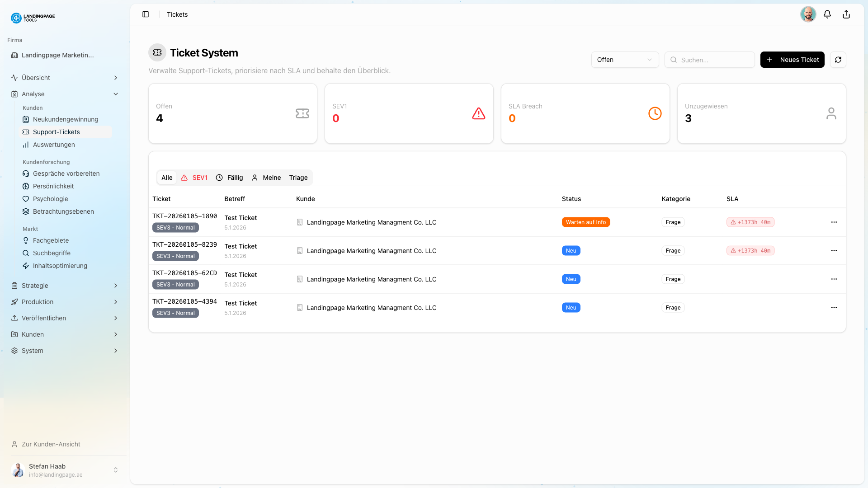Open Auswertungen via the bar chart icon
Image resolution: width=868 pixels, height=488 pixels.
(26, 145)
